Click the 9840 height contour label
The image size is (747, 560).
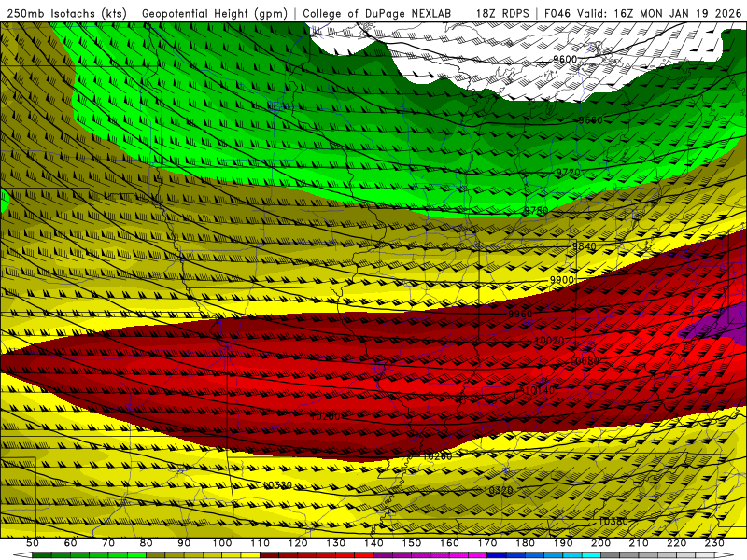[x=585, y=246]
